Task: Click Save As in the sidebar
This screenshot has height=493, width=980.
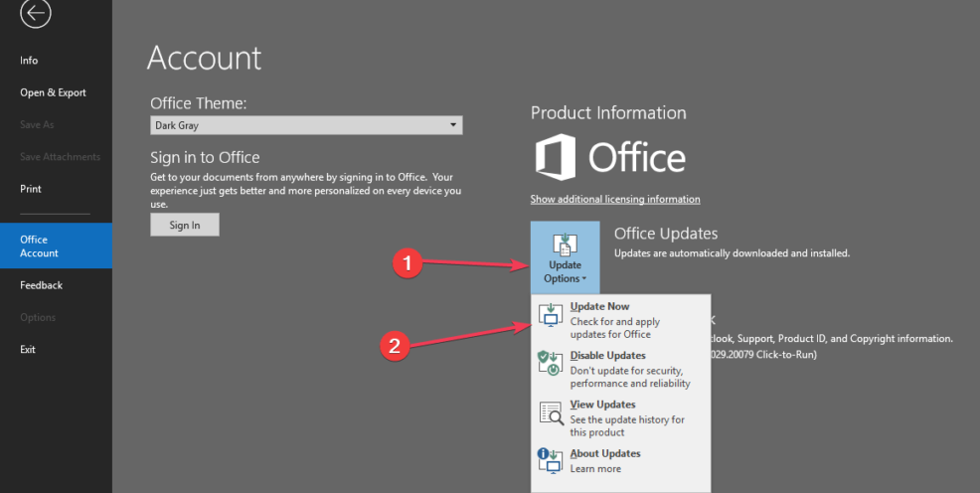Action: point(37,124)
